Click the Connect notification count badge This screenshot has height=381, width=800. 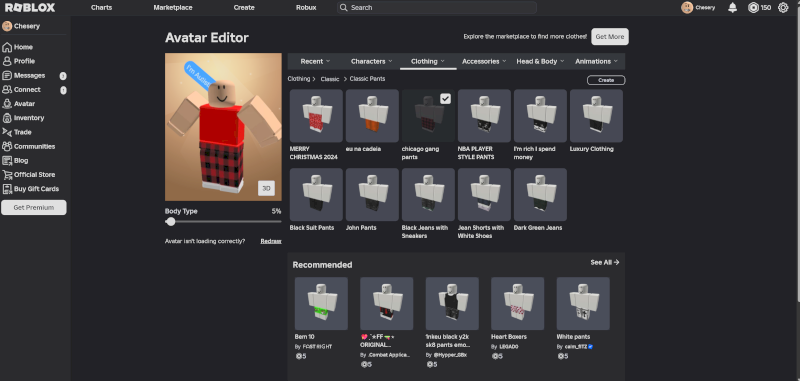click(x=63, y=90)
